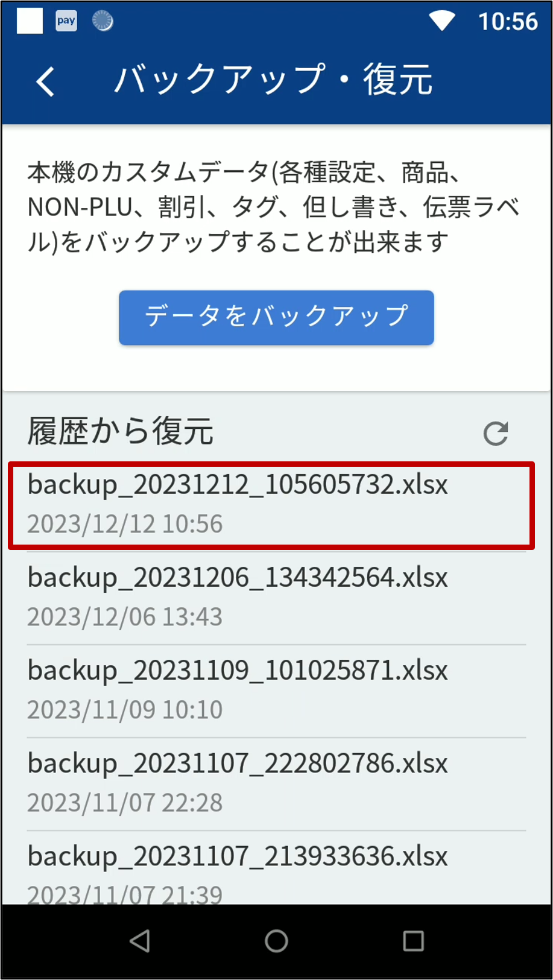Select backup_20231109_101025871.xlsx entry
The image size is (553, 980).
[x=276, y=691]
